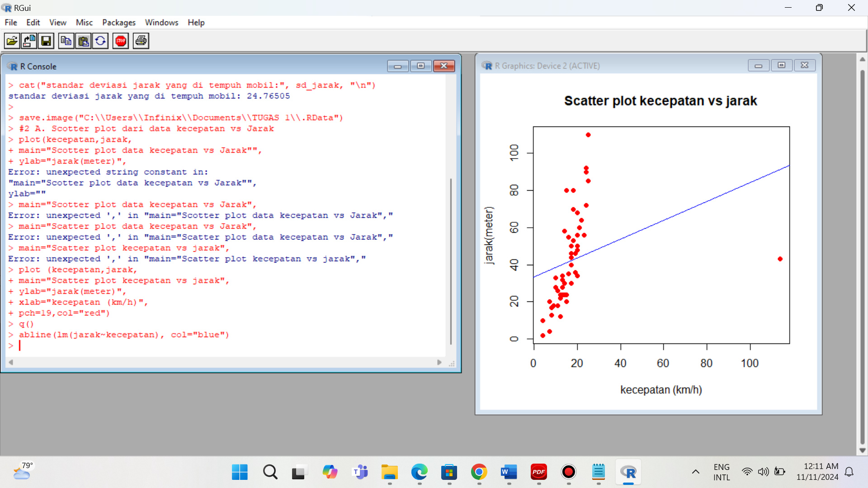Screen dimensions: 868x488
Task: Click the console prompt input line
Action: click(226, 346)
